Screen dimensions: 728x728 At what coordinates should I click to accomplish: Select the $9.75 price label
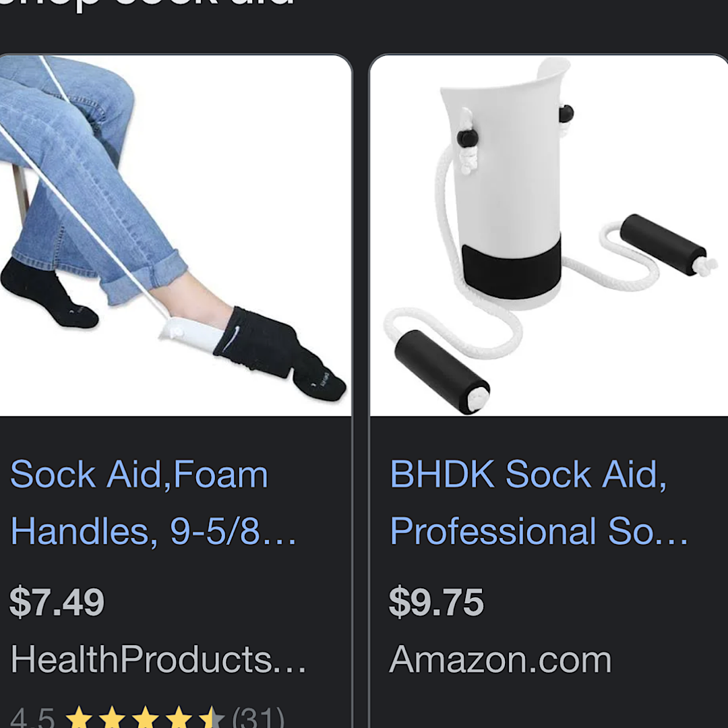coord(436,602)
